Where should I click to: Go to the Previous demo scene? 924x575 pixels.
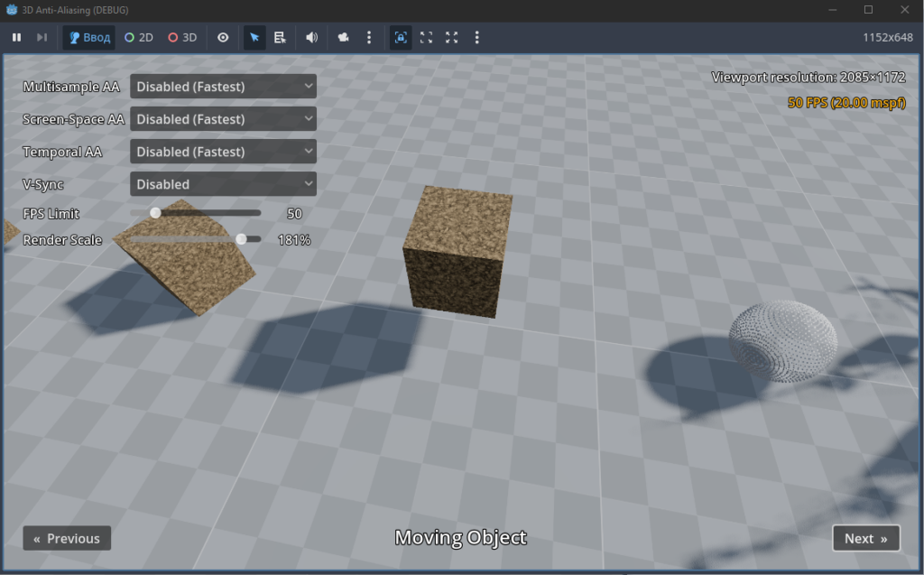click(67, 538)
